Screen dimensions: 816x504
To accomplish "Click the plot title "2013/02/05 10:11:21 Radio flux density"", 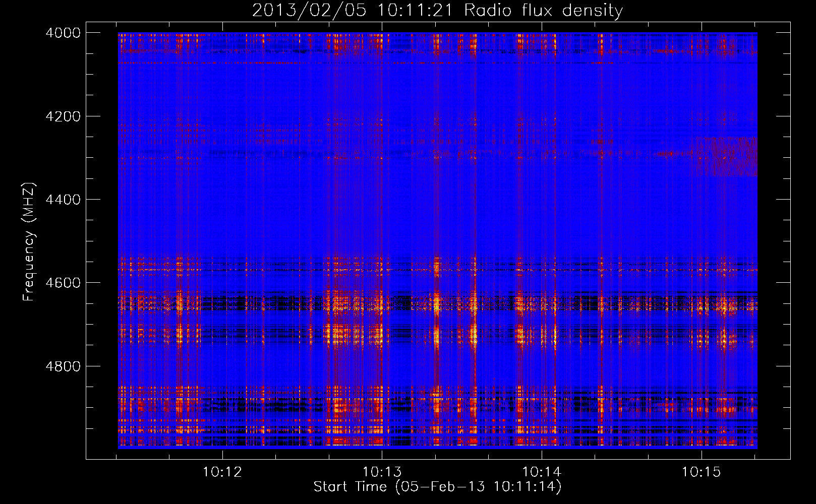I will tap(437, 11).
